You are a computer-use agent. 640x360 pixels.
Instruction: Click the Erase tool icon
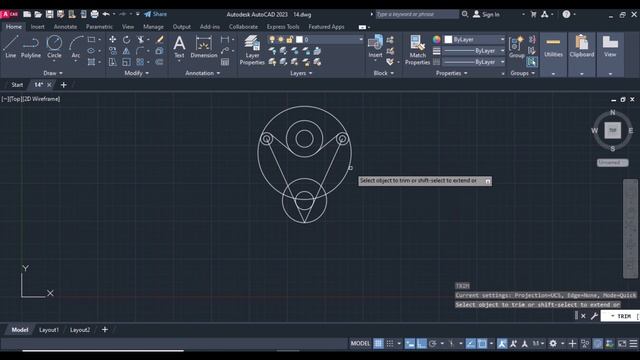tap(160, 40)
